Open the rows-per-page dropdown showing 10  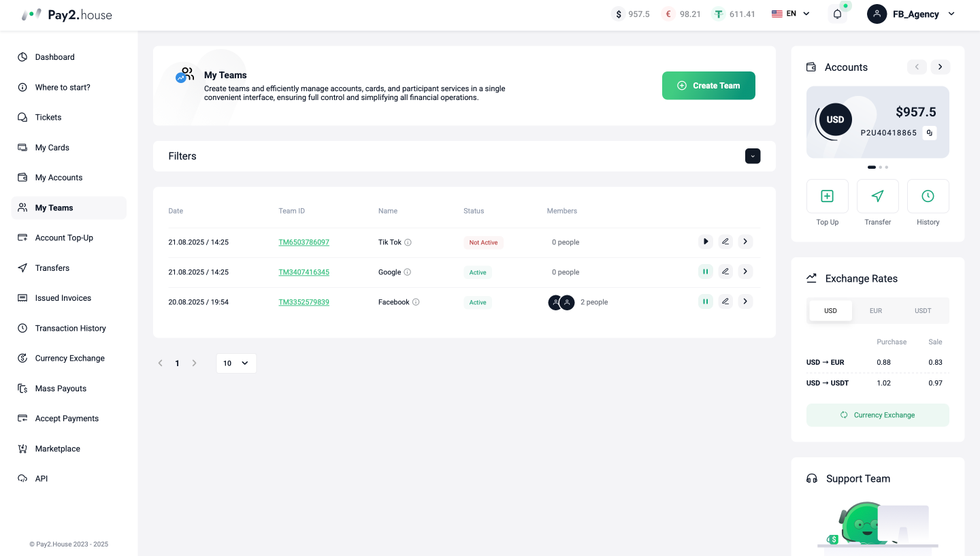236,363
